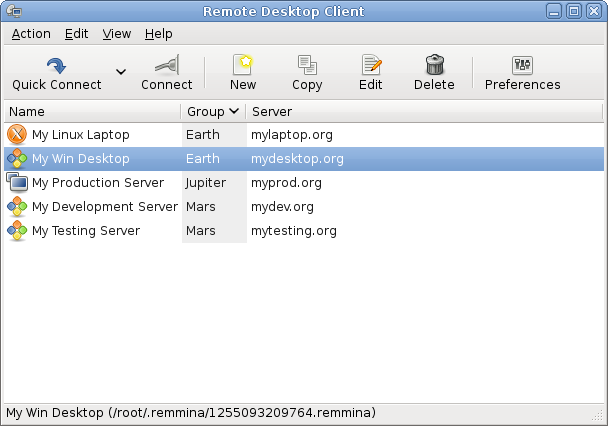The width and height of the screenshot is (608, 426).
Task: Click the Connect plug icon
Action: [x=166, y=66]
